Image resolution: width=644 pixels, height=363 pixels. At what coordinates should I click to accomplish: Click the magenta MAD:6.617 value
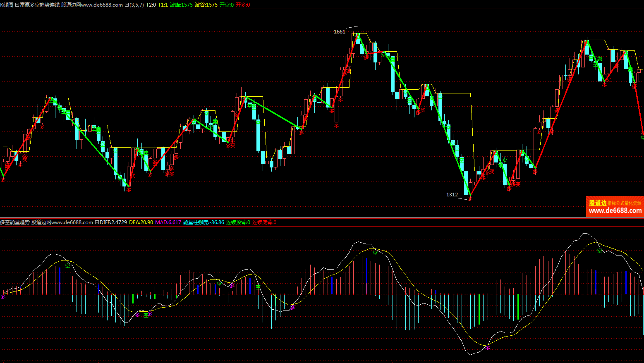168,222
